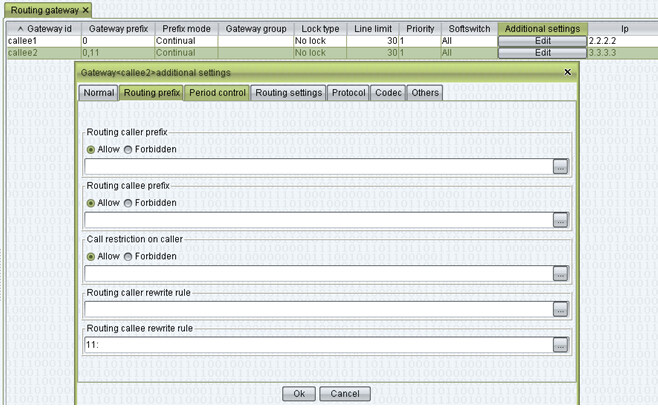
Task: Select Forbidden for Routing caller prefix
Action: 128,150
